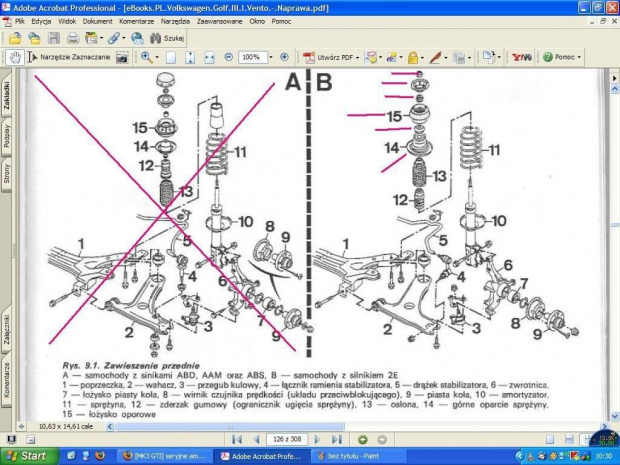Open the Komentarze menu
620x465 pixels.
pyautogui.click(x=136, y=22)
